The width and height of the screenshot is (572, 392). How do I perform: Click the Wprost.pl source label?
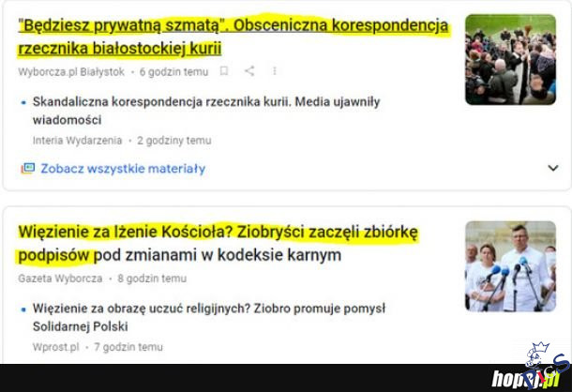click(56, 347)
